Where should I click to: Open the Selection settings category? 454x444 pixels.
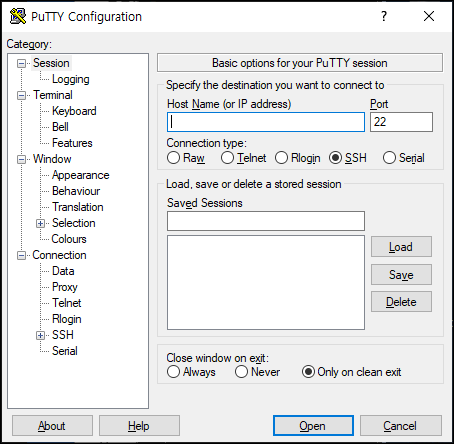[x=74, y=223]
